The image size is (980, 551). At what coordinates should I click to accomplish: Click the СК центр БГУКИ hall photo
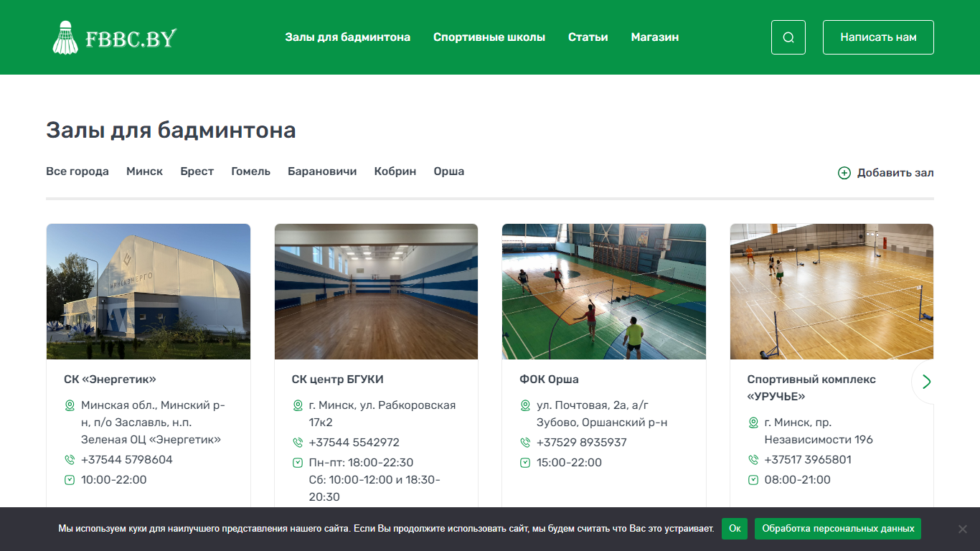(376, 291)
